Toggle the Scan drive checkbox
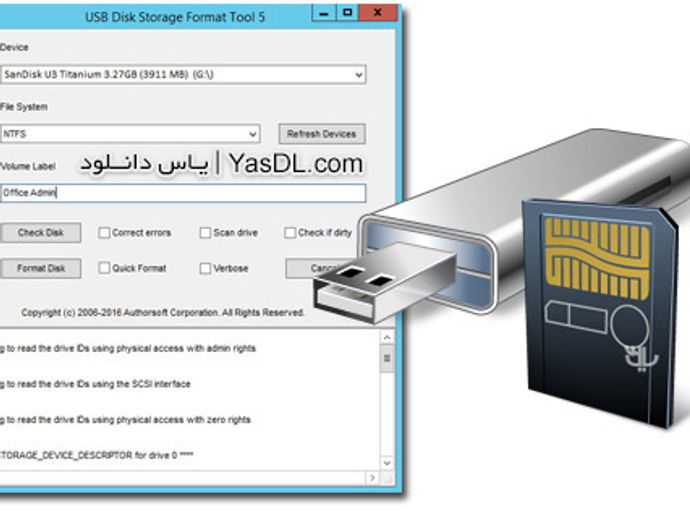The width and height of the screenshot is (690, 518). pos(205,233)
